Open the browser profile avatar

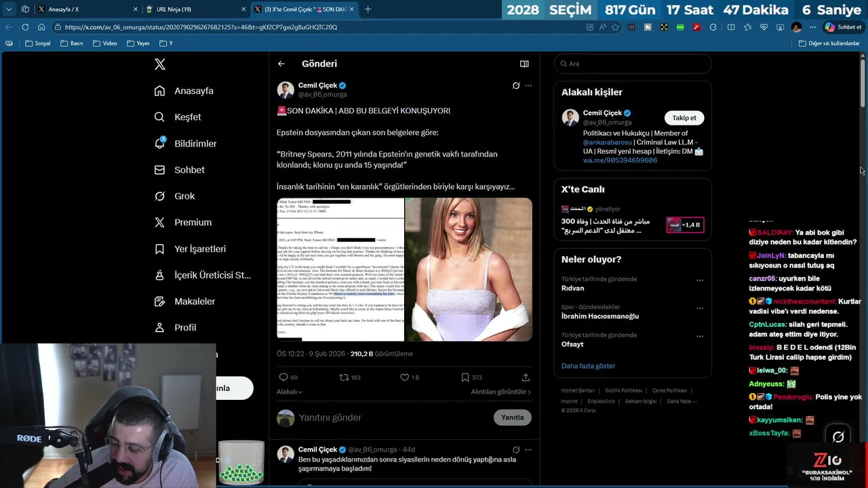point(796,27)
